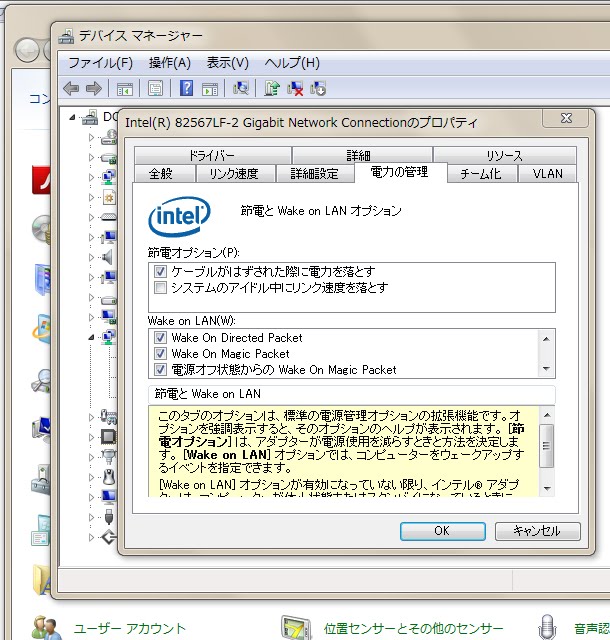This screenshot has height=640, width=610.
Task: Collapse the root computer node in tree
Action: (72, 118)
